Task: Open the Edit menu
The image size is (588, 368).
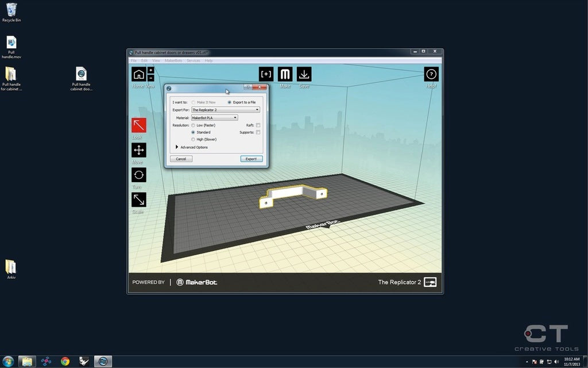Action: click(144, 60)
